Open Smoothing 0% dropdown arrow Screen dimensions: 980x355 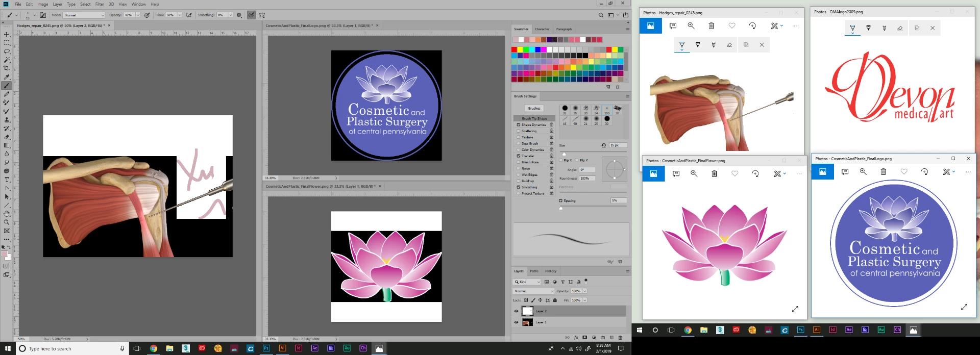click(x=231, y=15)
